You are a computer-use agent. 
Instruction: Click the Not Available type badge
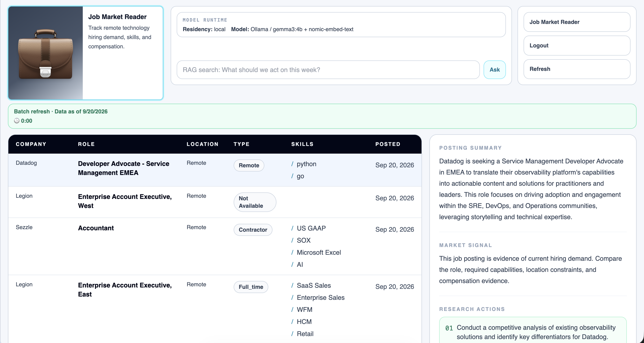click(255, 202)
